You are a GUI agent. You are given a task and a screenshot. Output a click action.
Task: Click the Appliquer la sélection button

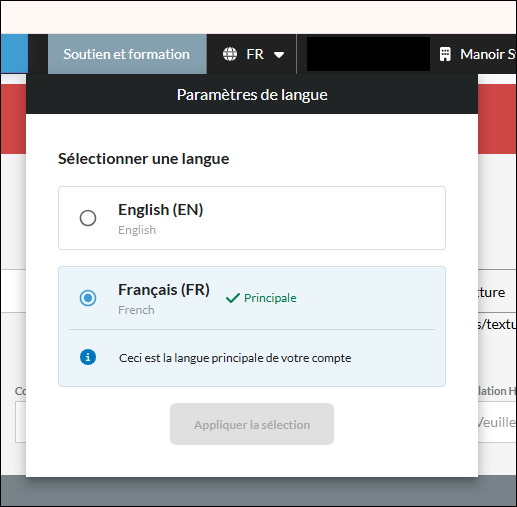(252, 424)
